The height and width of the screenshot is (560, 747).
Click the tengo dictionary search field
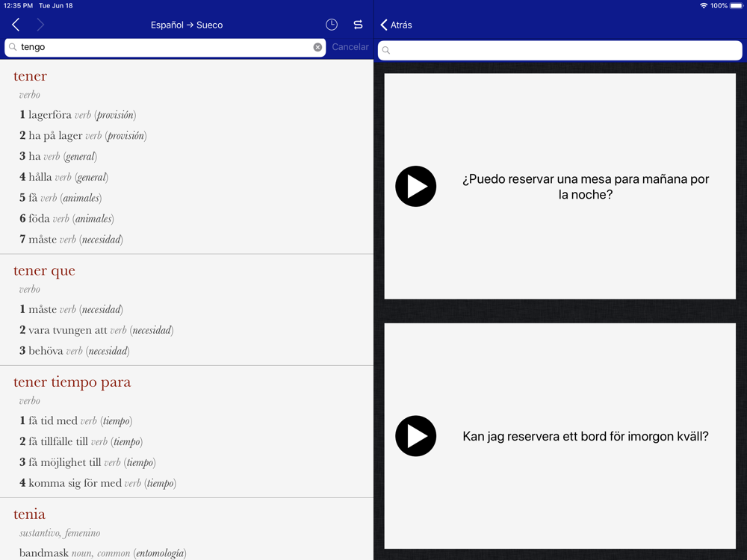165,47
